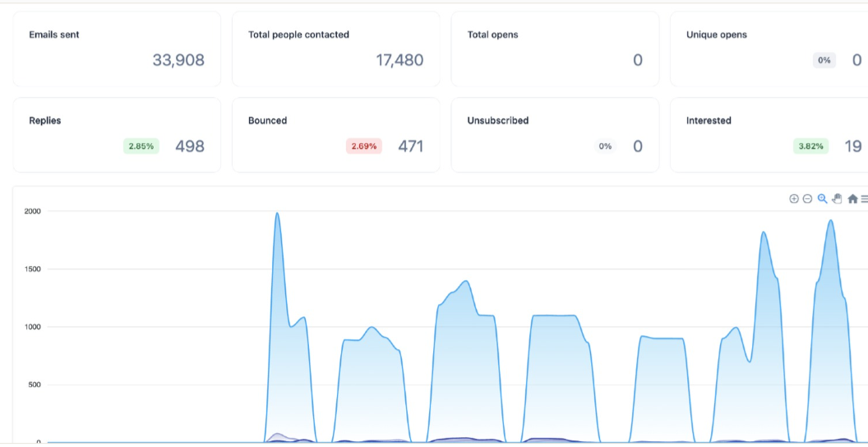The height and width of the screenshot is (447, 868).
Task: Click the chart zoom out minus icon
Action: pyautogui.click(x=807, y=199)
